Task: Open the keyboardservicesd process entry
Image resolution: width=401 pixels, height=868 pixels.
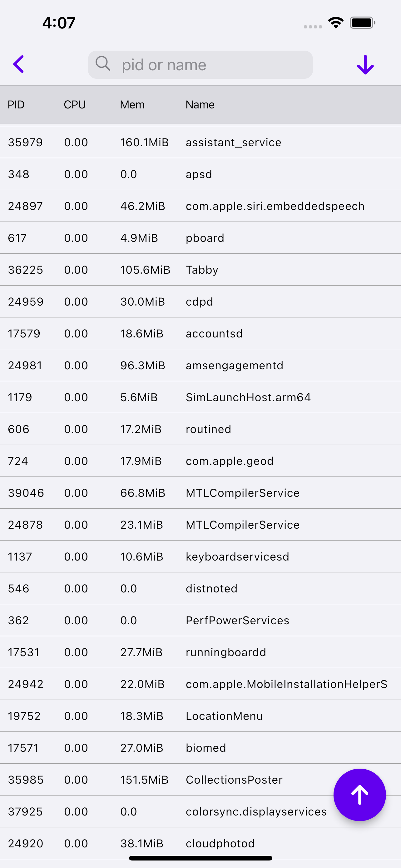Action: [x=200, y=557]
